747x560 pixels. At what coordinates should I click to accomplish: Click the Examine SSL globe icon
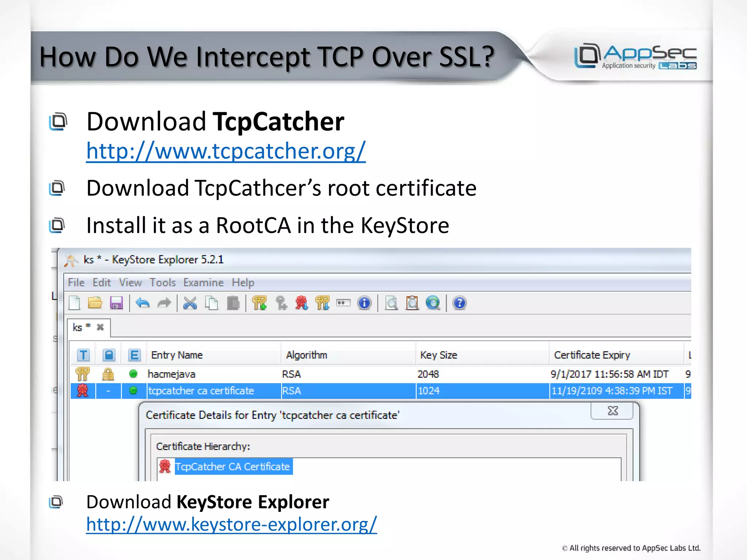(433, 303)
